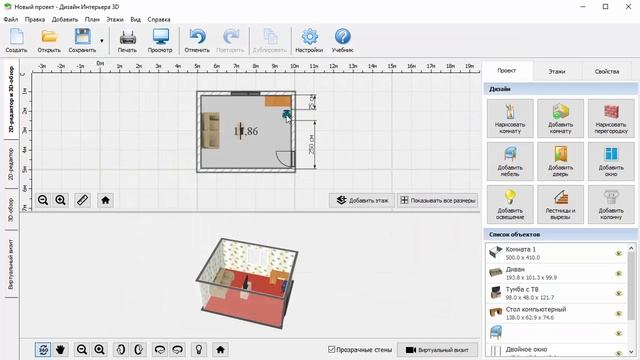
Task: Click Лестницы и вырезы tile
Action: click(x=560, y=204)
